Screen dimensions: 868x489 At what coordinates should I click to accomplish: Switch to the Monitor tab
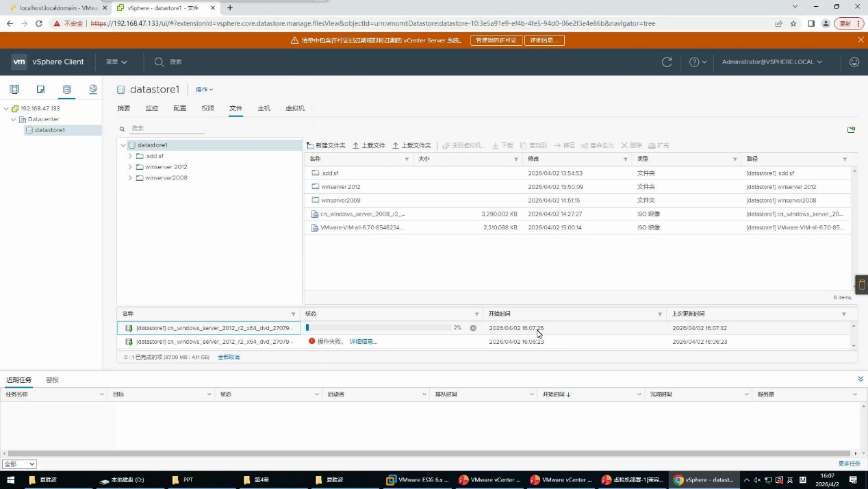click(152, 108)
